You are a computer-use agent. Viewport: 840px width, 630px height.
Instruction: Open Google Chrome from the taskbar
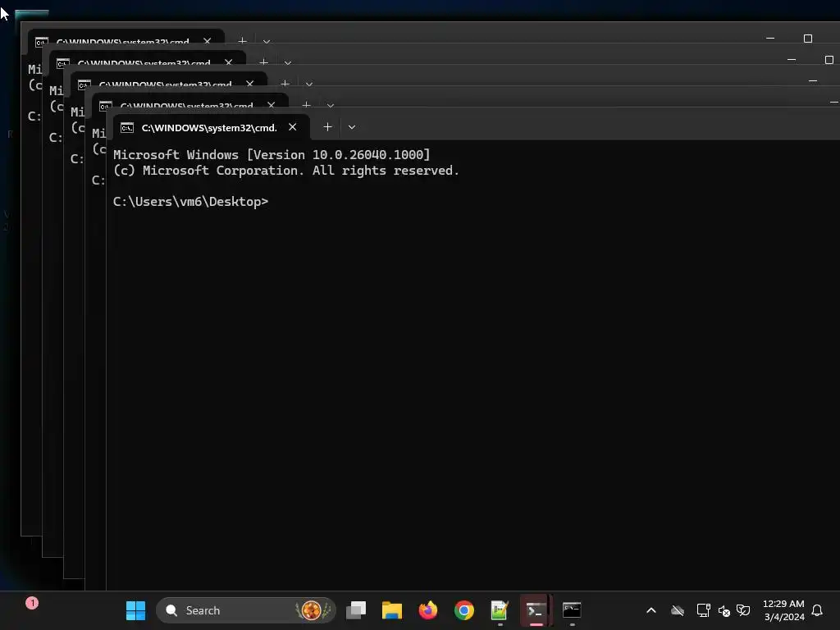[x=464, y=610]
